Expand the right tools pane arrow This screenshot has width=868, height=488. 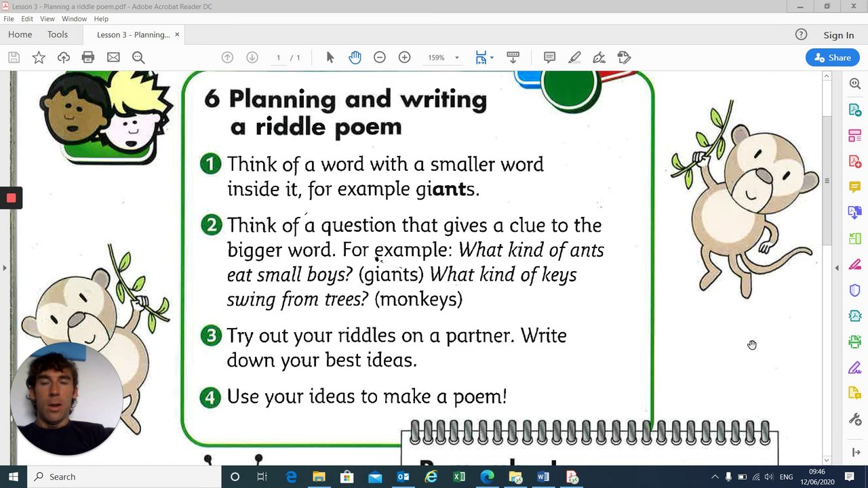854,452
